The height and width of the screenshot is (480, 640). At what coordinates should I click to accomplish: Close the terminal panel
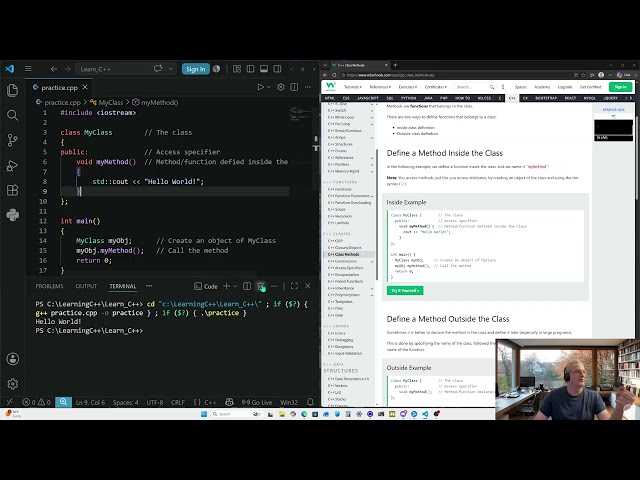pyautogui.click(x=308, y=286)
